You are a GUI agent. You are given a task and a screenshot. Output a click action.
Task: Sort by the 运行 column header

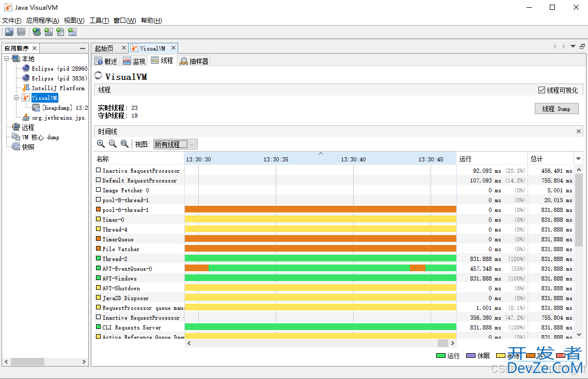click(491, 159)
